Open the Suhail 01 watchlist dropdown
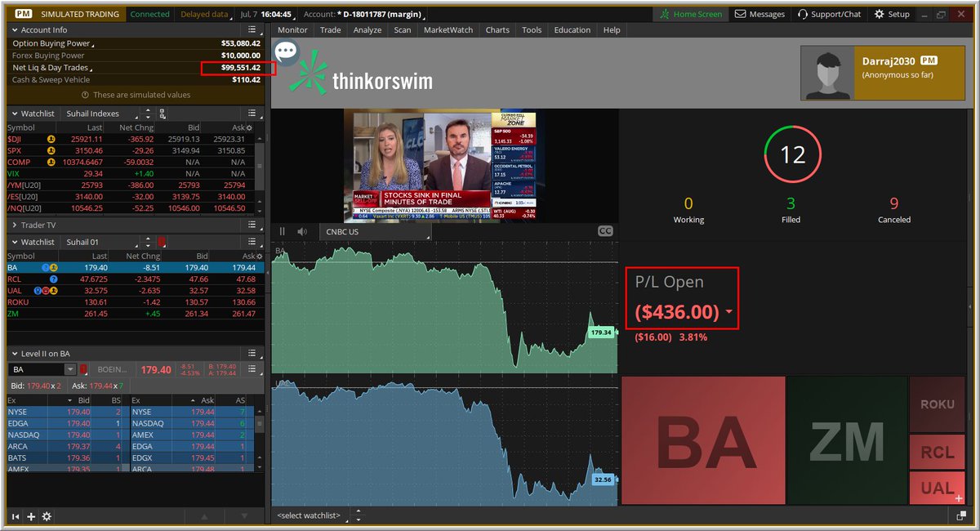Screen dimensions: 980x531 click(x=100, y=242)
